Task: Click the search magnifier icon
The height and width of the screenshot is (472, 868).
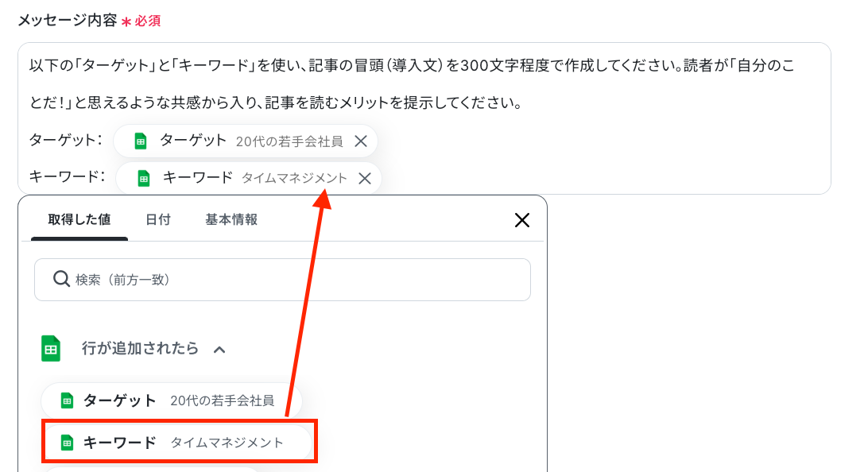Action: pos(61,279)
